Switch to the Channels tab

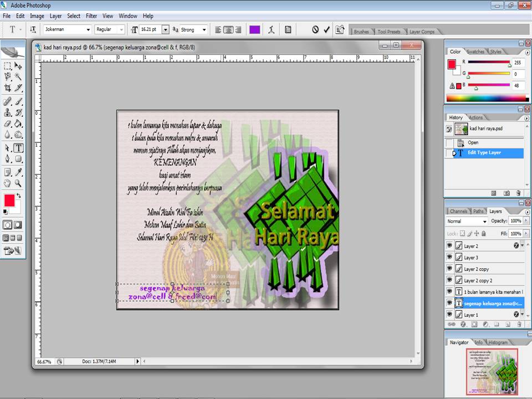tap(458, 211)
